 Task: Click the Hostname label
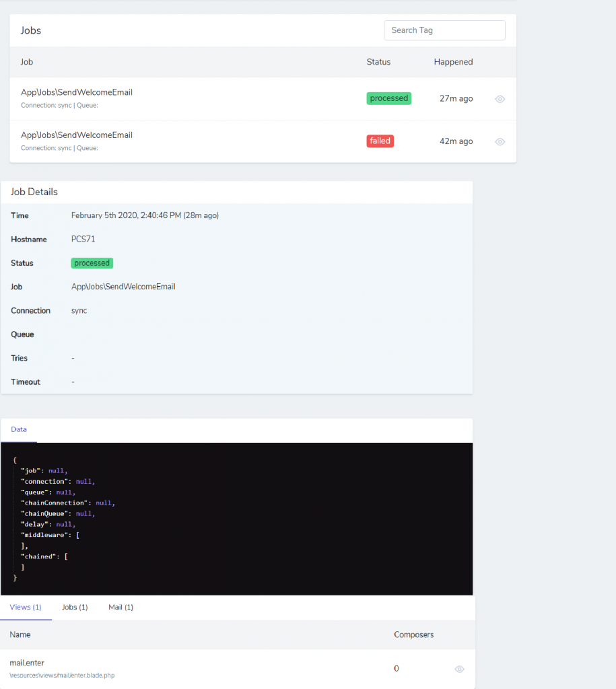pos(28,240)
